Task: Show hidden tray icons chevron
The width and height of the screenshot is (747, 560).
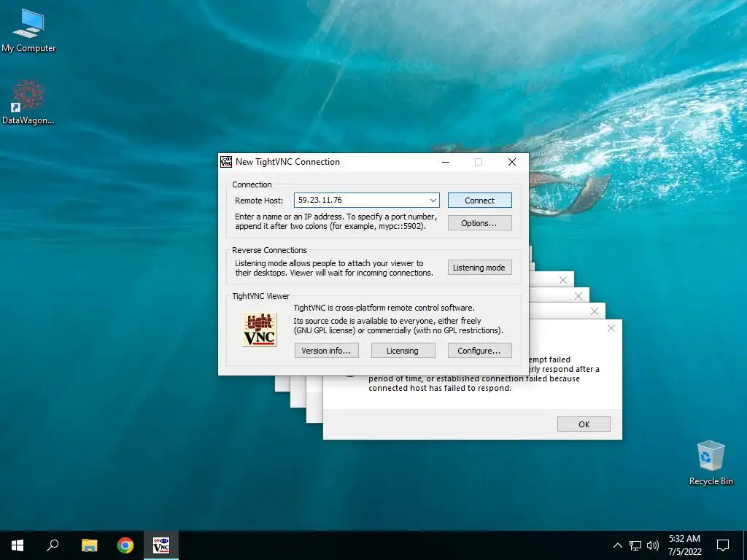Action: click(617, 545)
